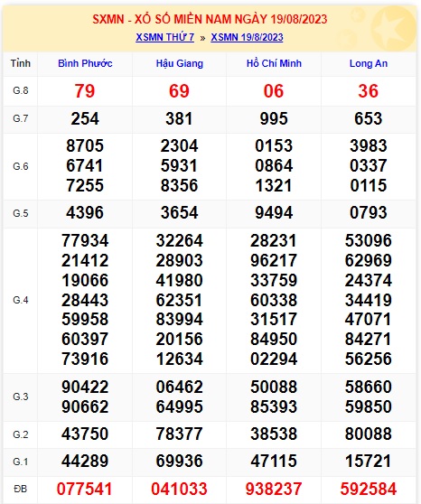Select special prize 077541
The height and width of the screenshot is (504, 421).
[x=85, y=490]
